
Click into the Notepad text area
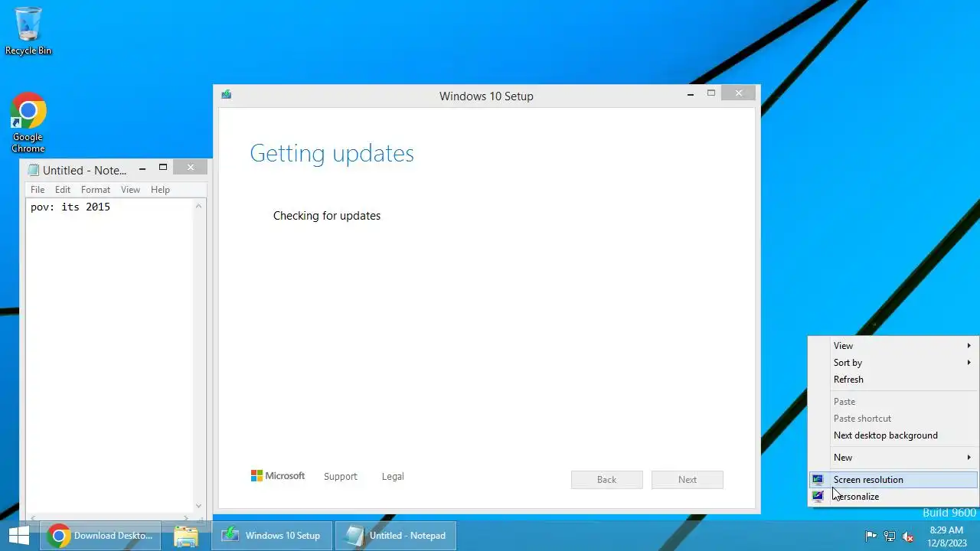[x=109, y=356]
